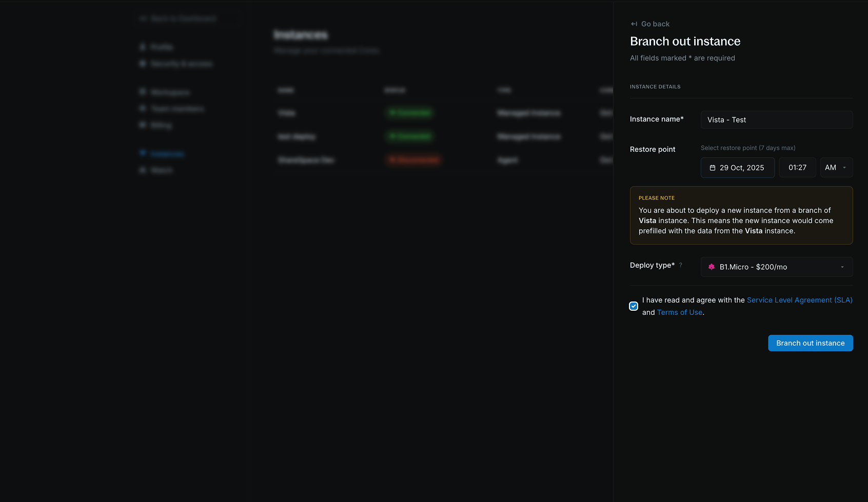The image size is (868, 502).
Task: Click the Workspaces icon in the sidebar
Action: (142, 92)
